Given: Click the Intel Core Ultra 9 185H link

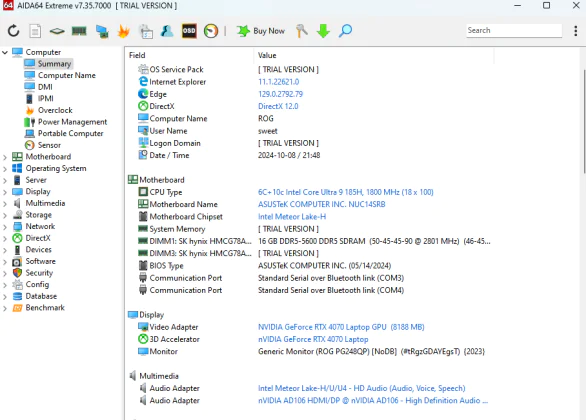Looking at the screenshot, I should coord(346,192).
